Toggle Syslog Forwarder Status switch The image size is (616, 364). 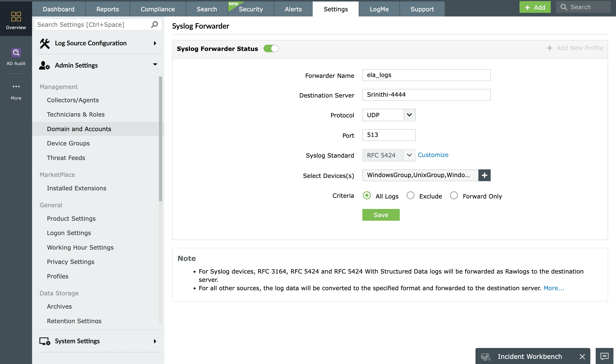pos(271,49)
